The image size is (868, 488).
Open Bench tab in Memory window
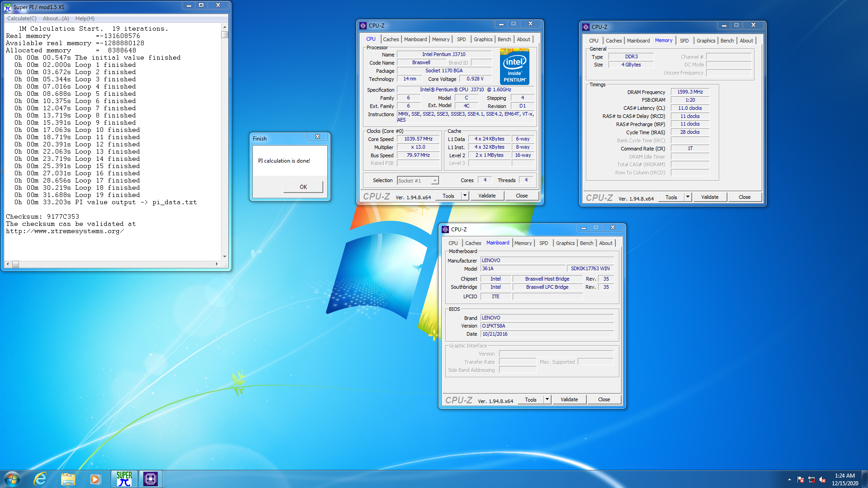coord(727,41)
